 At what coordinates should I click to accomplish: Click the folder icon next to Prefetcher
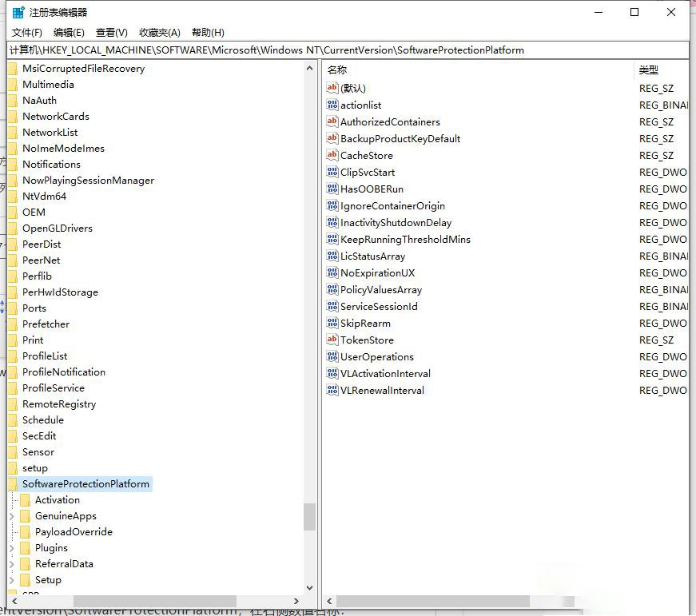pos(12,324)
